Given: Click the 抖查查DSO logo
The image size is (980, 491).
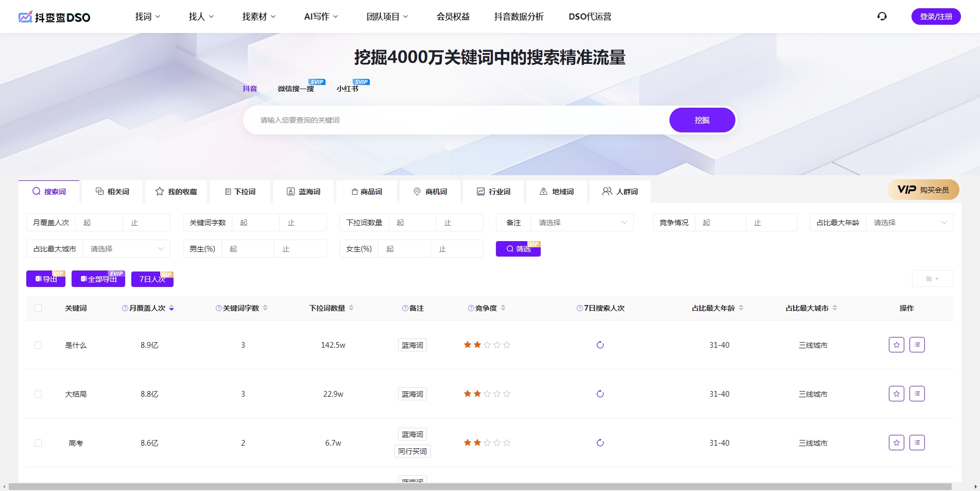Looking at the screenshot, I should tap(54, 17).
